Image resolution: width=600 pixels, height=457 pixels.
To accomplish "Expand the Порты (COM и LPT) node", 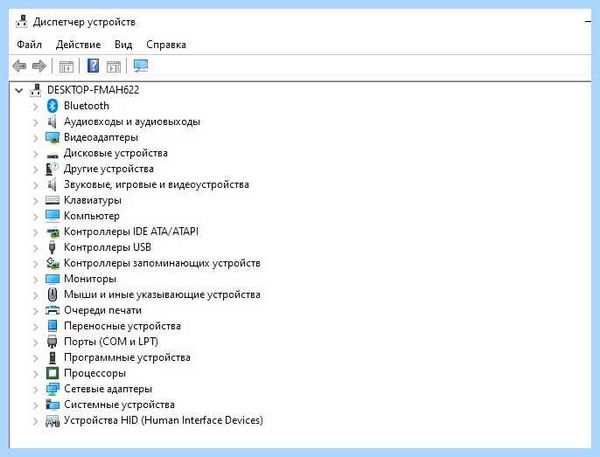I will 36,342.
